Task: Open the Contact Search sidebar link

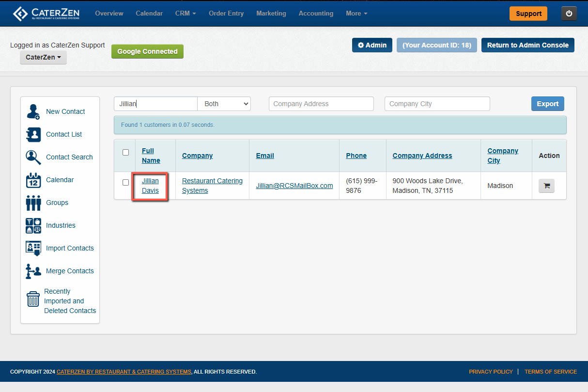Action: pos(69,157)
